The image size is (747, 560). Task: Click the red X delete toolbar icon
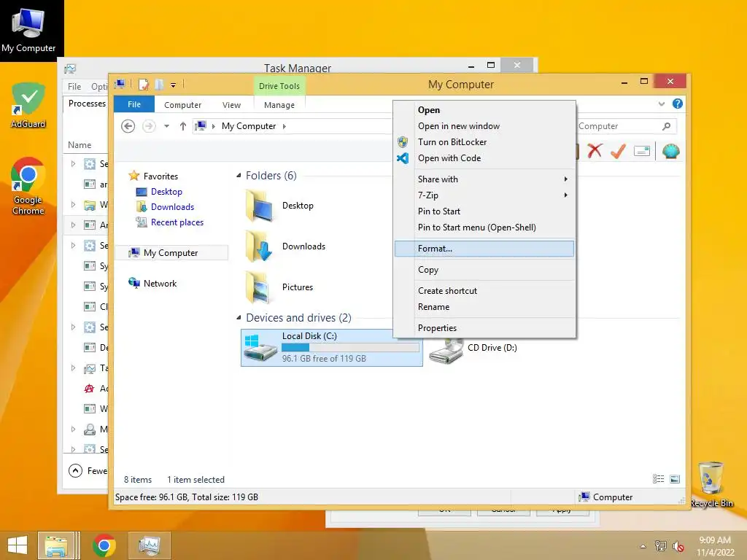[594, 151]
